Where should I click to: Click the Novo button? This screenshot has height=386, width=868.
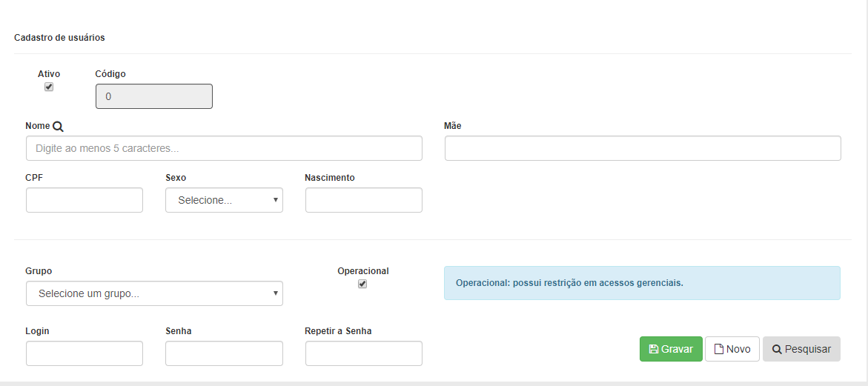tap(732, 349)
